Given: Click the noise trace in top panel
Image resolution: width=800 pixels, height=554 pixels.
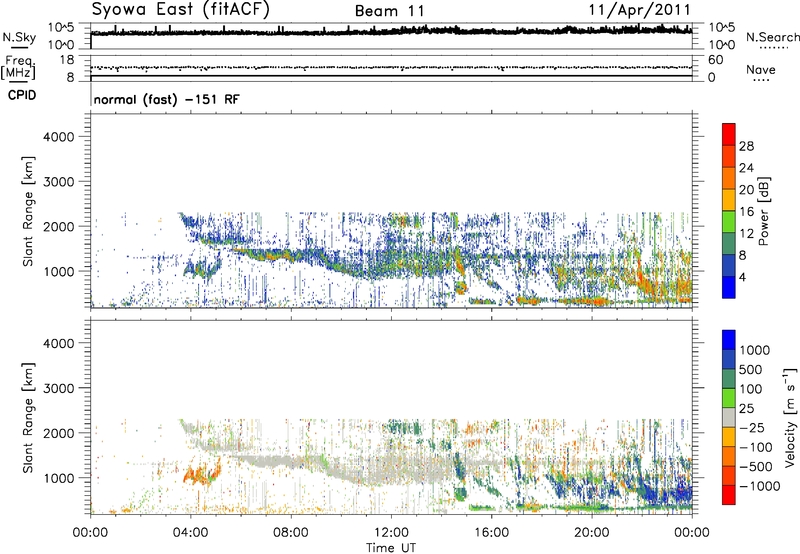Looking at the screenshot, I should coord(391,32).
